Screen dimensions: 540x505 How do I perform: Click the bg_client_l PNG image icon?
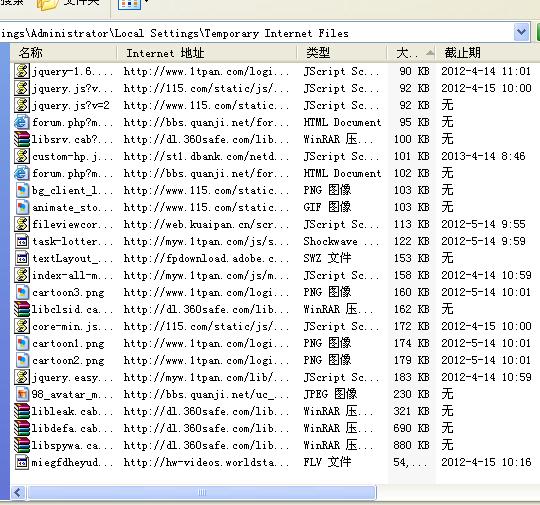22,190
